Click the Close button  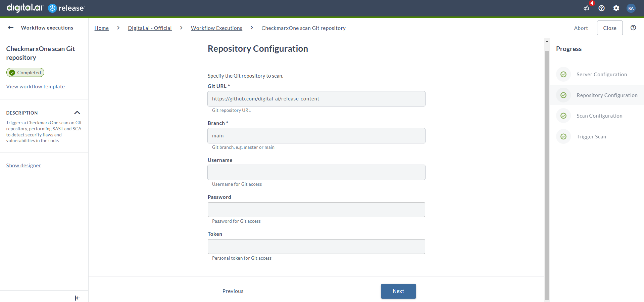coord(610,28)
